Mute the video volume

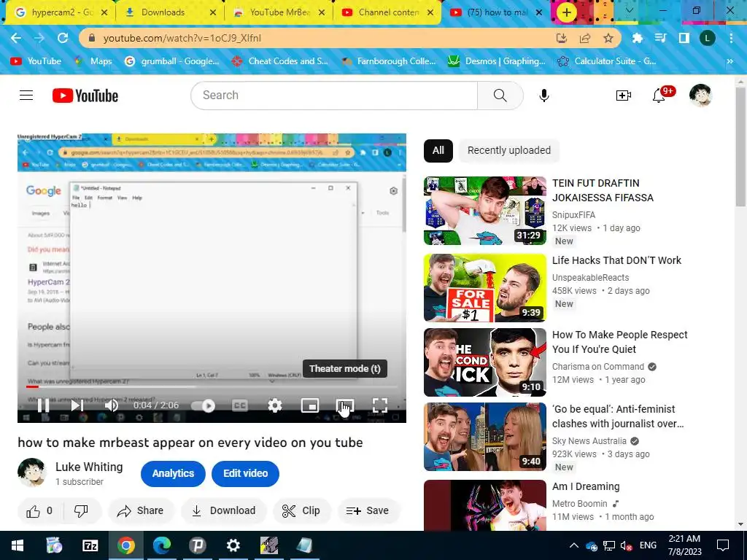(x=112, y=405)
